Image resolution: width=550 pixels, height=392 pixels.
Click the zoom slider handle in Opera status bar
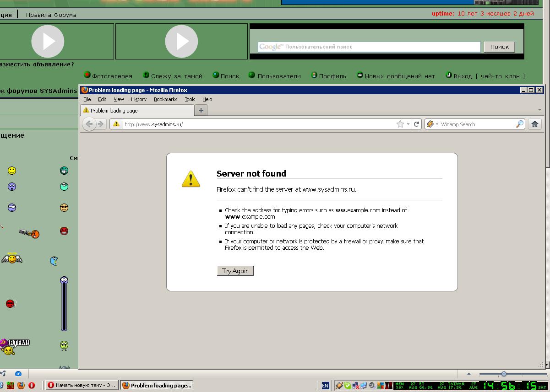coord(504,374)
